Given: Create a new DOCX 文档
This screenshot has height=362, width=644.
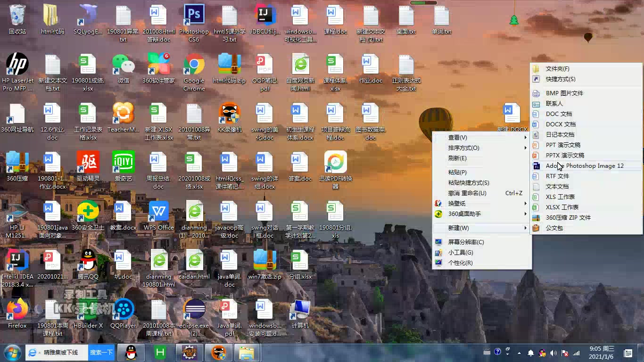Looking at the screenshot, I should [586, 124].
